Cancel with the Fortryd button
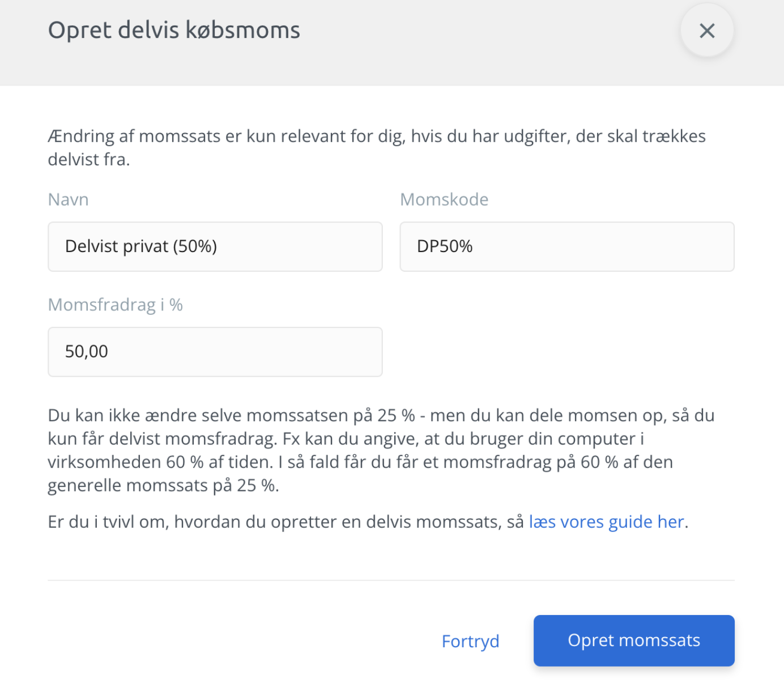Screen dimensions: 784x700 pyautogui.click(x=470, y=641)
